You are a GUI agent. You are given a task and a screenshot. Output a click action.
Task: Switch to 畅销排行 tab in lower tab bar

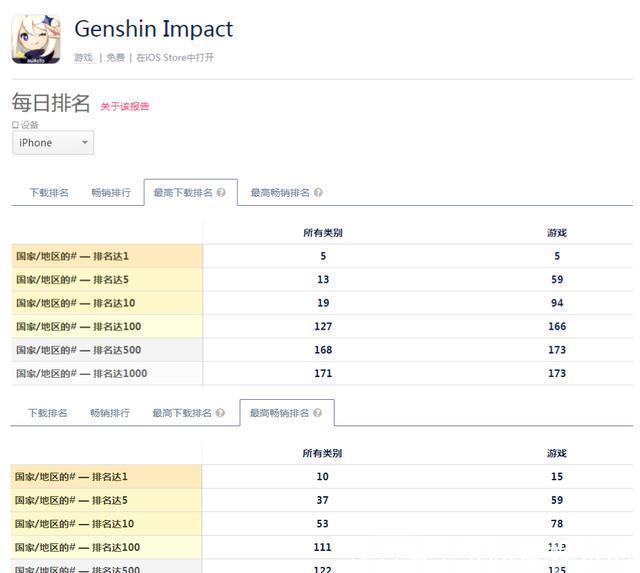click(110, 413)
